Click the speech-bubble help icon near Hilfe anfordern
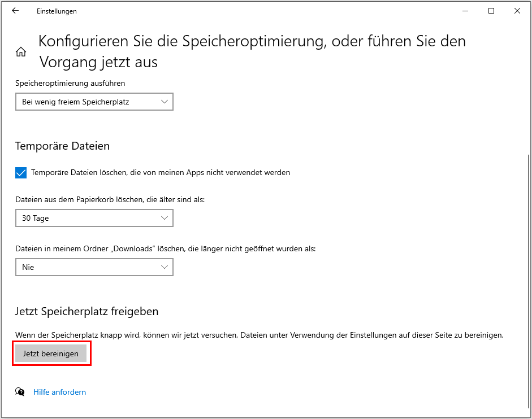The height and width of the screenshot is (419, 532). [20, 392]
